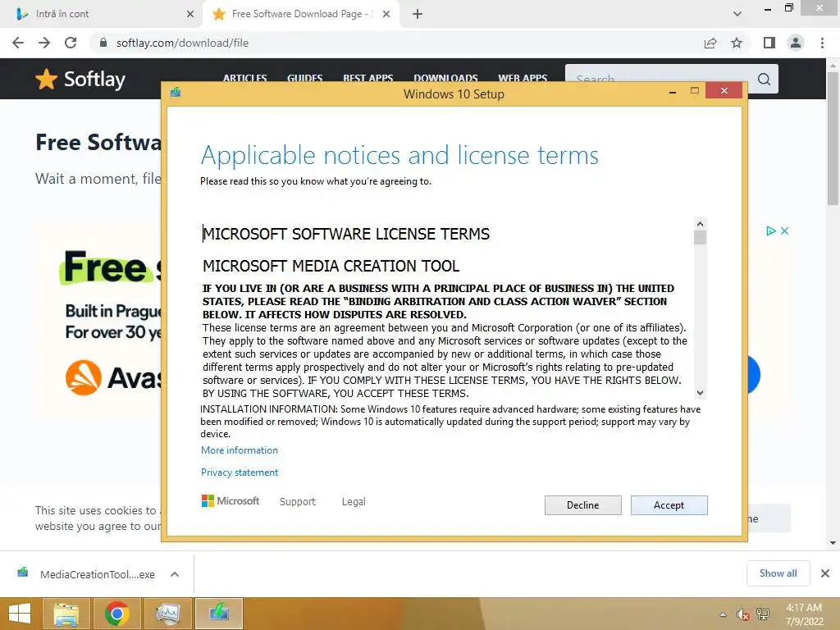The width and height of the screenshot is (840, 630).
Task: Open a new Chrome tab
Action: coord(418,14)
